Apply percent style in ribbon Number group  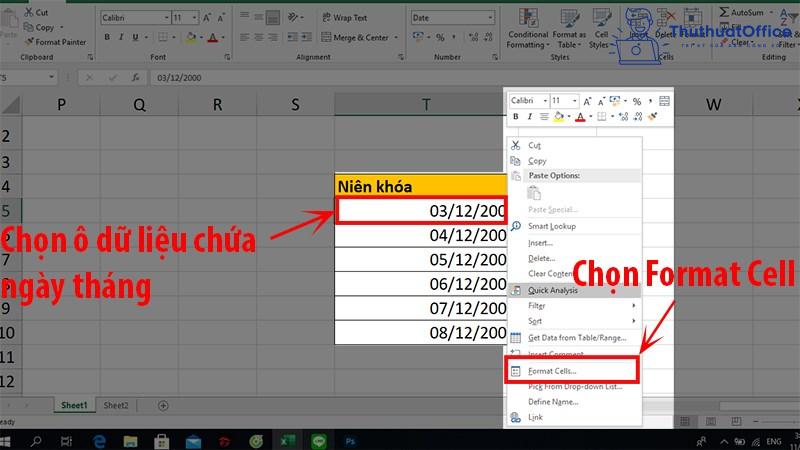coord(440,37)
